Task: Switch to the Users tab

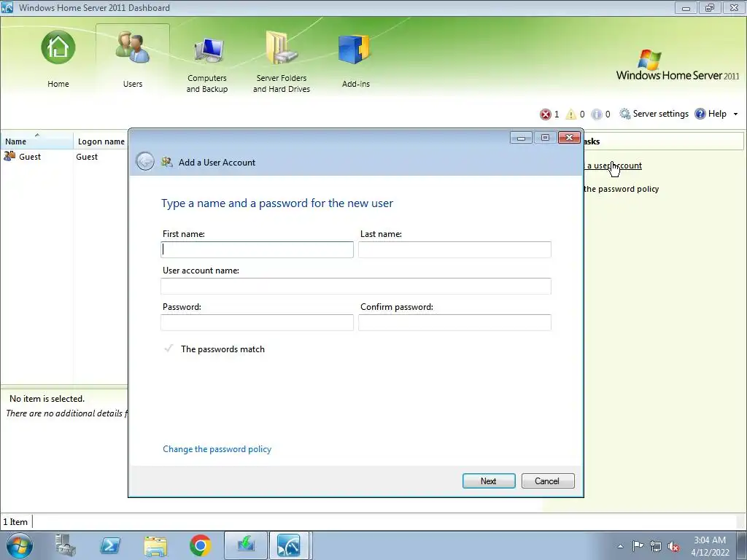Action: (133, 59)
